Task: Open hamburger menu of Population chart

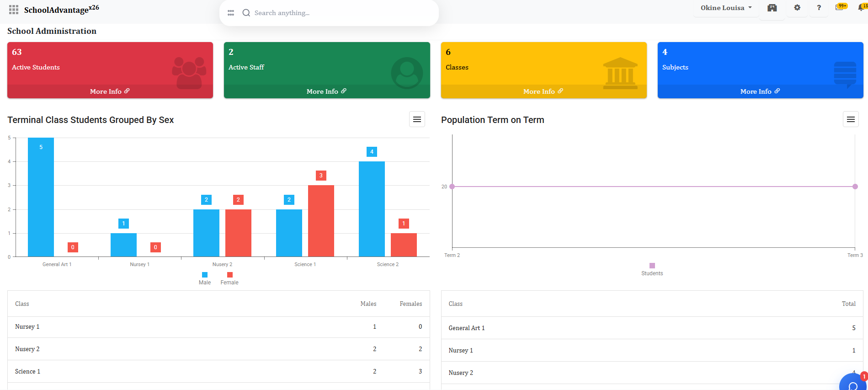Action: [851, 119]
